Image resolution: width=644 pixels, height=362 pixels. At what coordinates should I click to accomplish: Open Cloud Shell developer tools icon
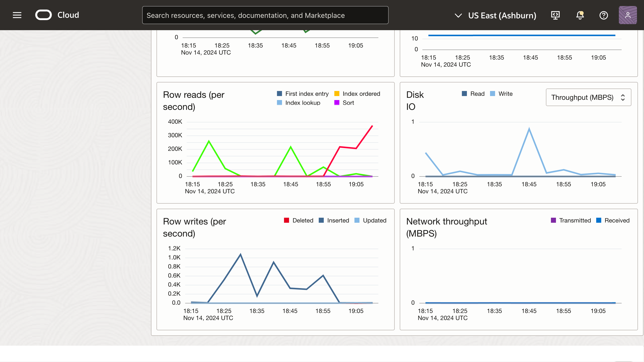pyautogui.click(x=555, y=15)
